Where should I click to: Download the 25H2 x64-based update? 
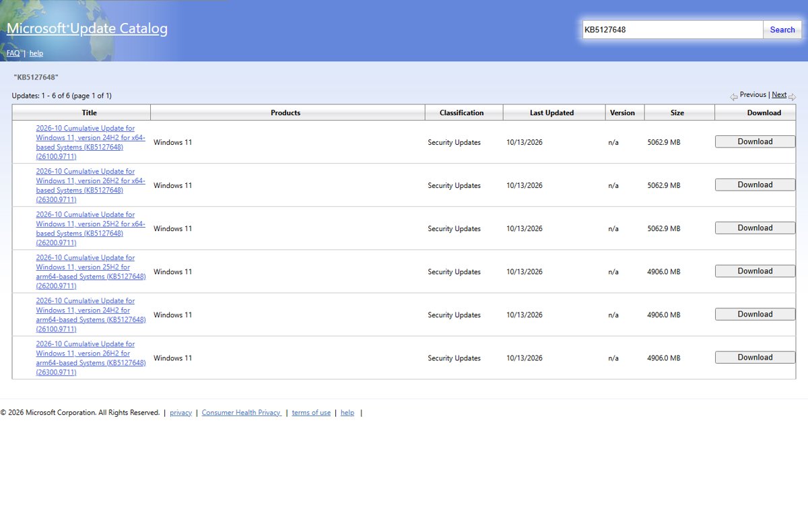[x=755, y=228]
